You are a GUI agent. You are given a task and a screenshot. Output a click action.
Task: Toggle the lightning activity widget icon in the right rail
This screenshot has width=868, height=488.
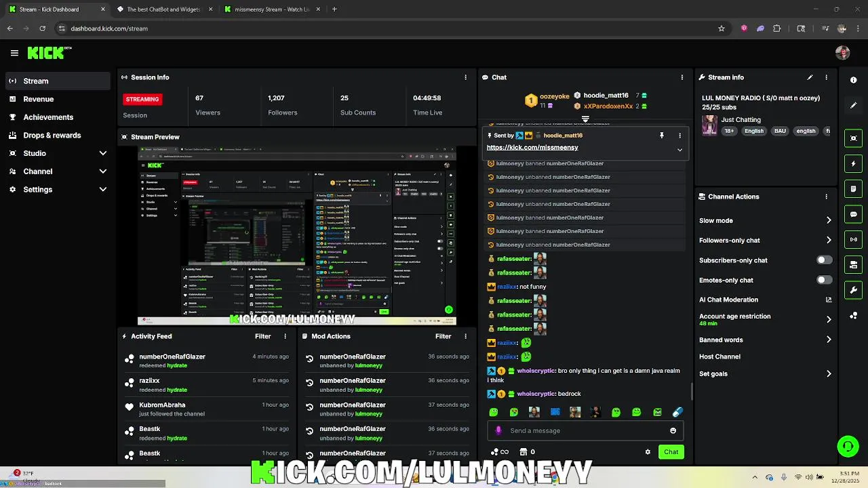853,164
